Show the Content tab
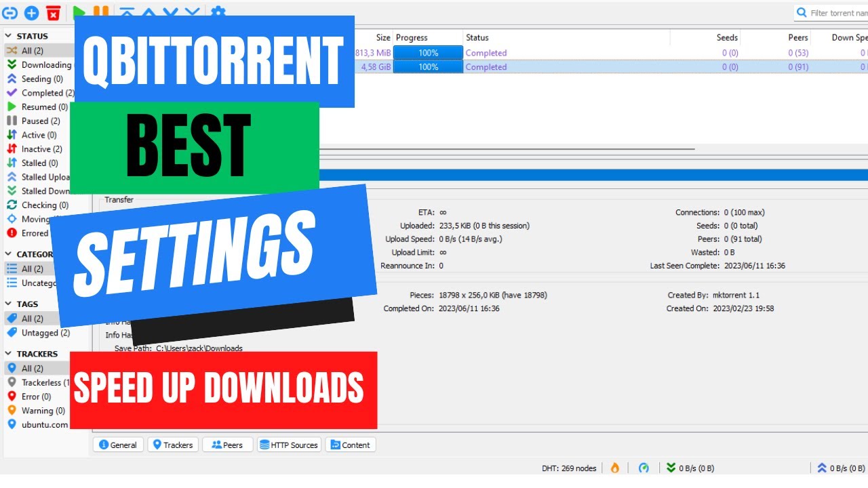Image resolution: width=868 pixels, height=488 pixels. click(350, 445)
